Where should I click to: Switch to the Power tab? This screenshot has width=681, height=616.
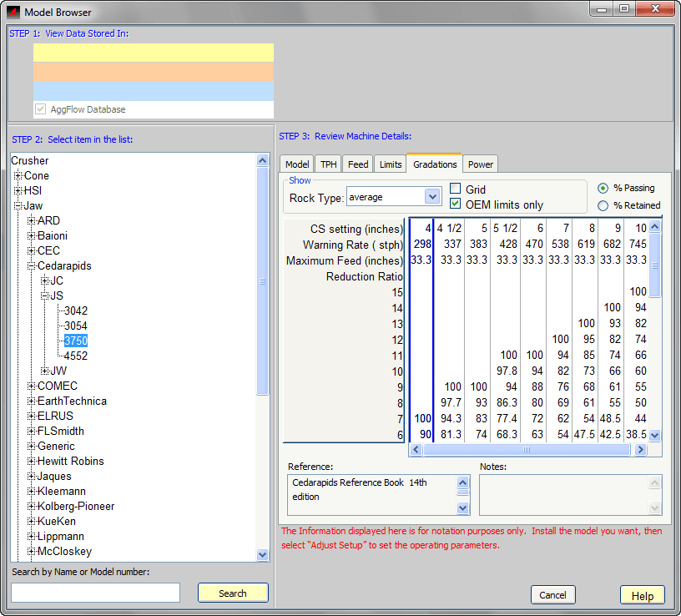pyautogui.click(x=480, y=164)
